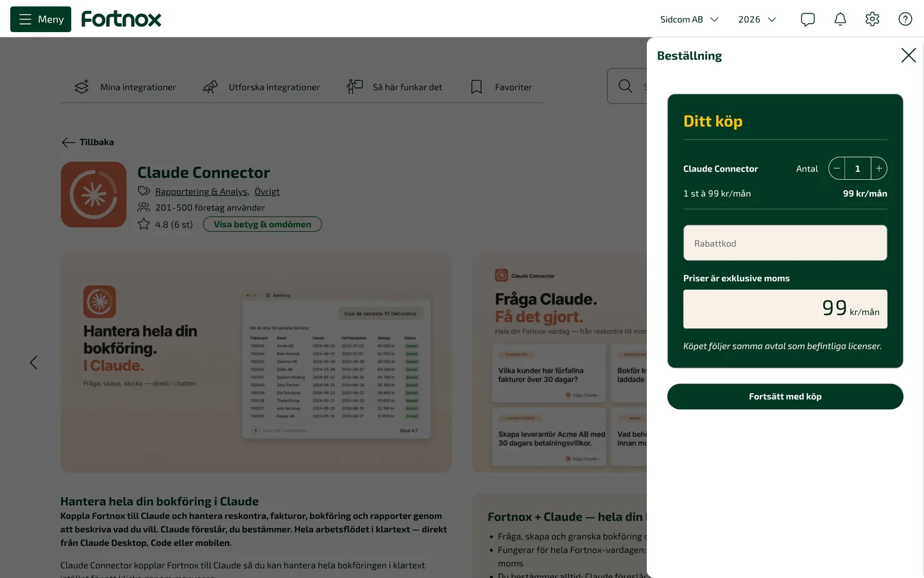Open the Fråga Claude screenshot

560,363
